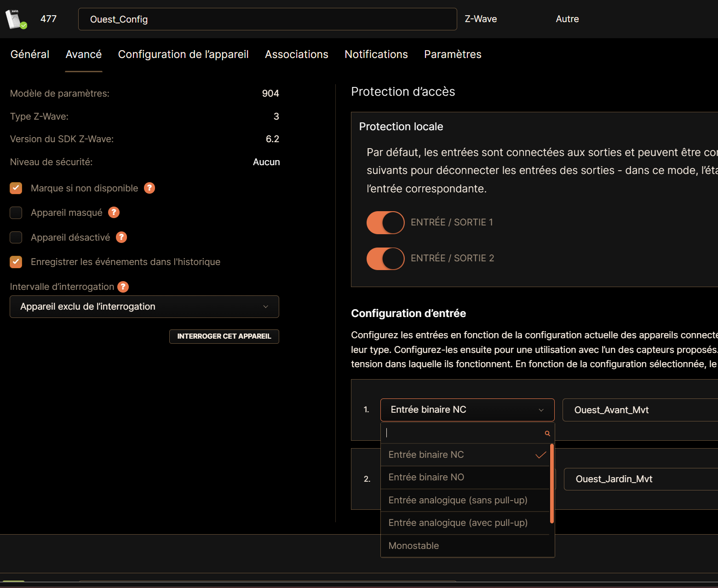Open help icon for Appareil masqué
The image size is (718, 588).
point(114,212)
